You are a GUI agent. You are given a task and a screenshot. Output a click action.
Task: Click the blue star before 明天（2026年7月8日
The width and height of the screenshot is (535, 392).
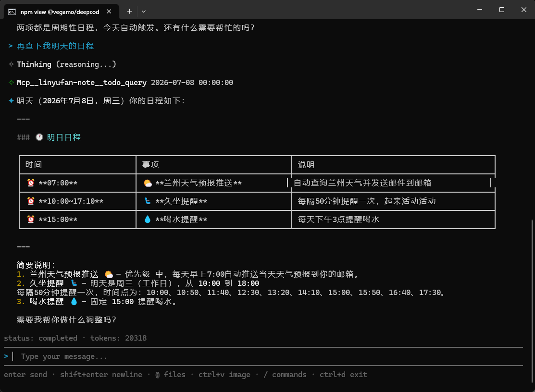[11, 100]
